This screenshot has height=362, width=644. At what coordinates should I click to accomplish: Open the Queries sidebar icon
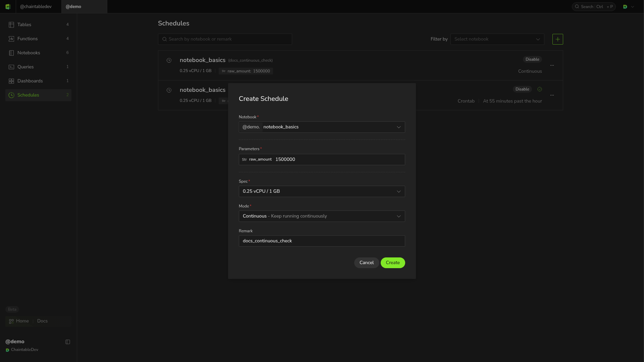(11, 67)
